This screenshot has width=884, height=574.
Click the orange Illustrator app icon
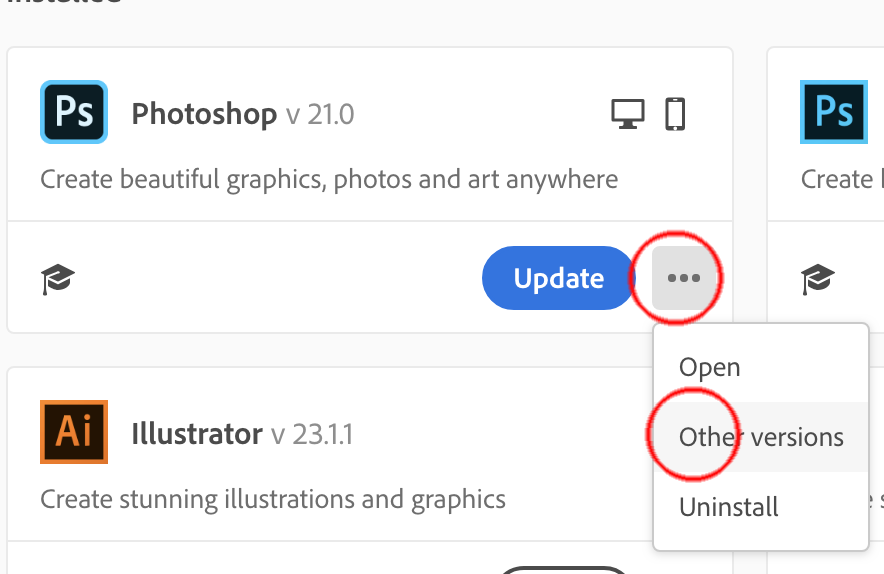73,432
